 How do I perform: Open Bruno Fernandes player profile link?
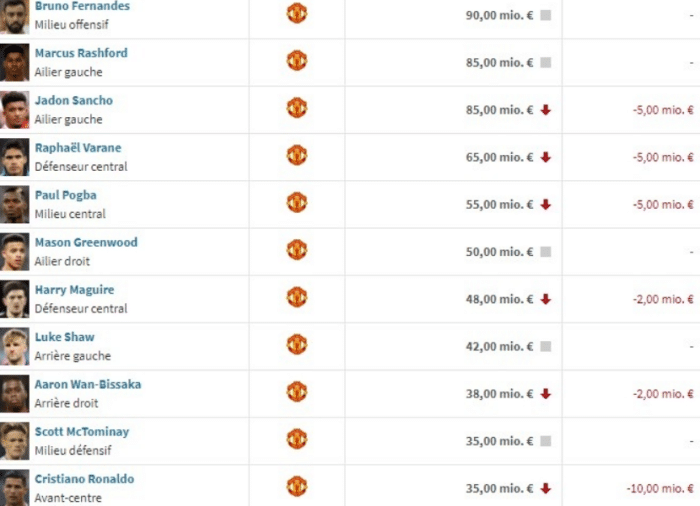82,6
